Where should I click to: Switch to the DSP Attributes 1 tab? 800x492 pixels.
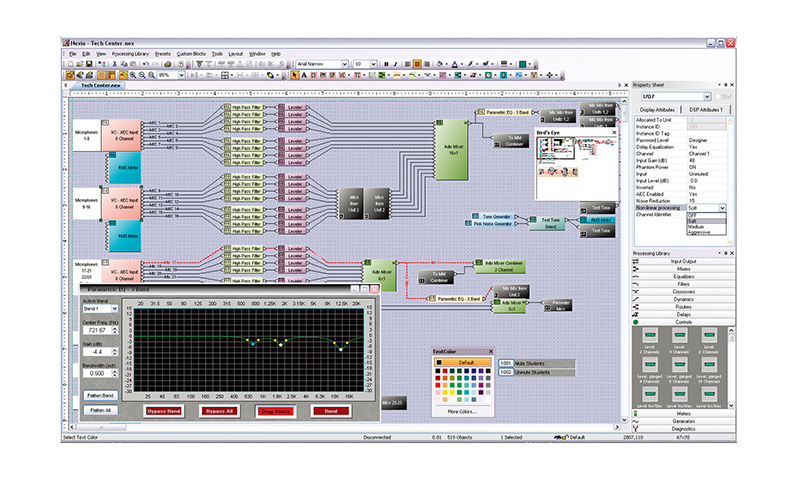(x=708, y=109)
